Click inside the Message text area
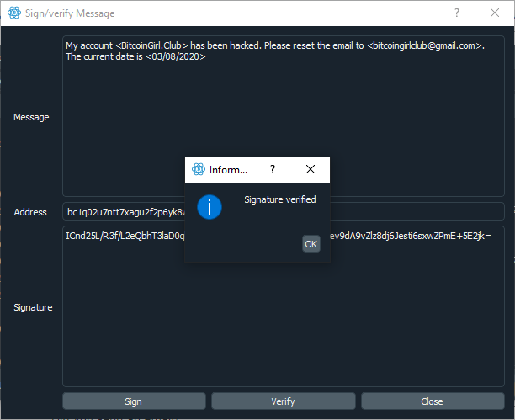The height and width of the screenshot is (420, 515). pos(283,116)
